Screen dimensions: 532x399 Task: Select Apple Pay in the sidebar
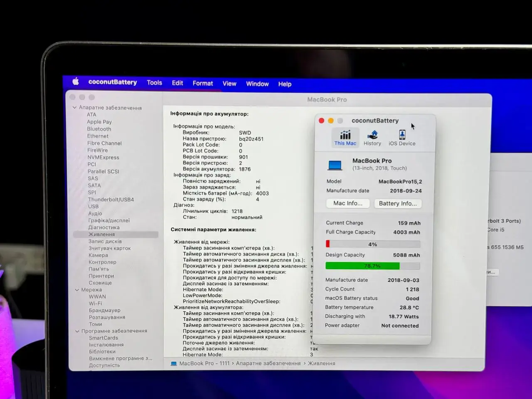(99, 122)
